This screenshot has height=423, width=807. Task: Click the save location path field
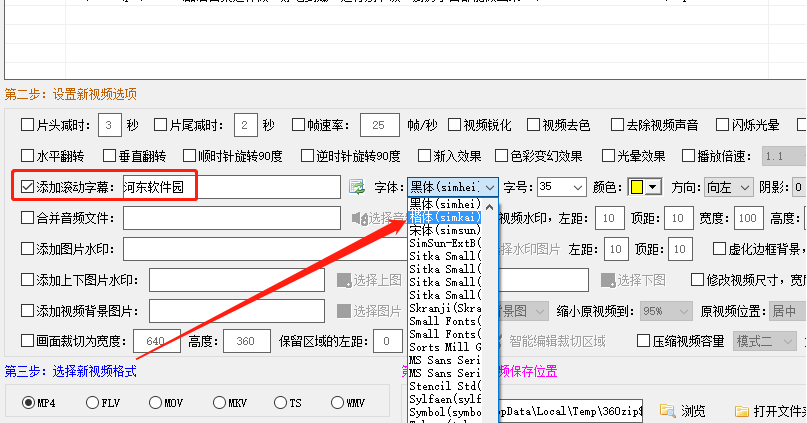click(x=571, y=411)
